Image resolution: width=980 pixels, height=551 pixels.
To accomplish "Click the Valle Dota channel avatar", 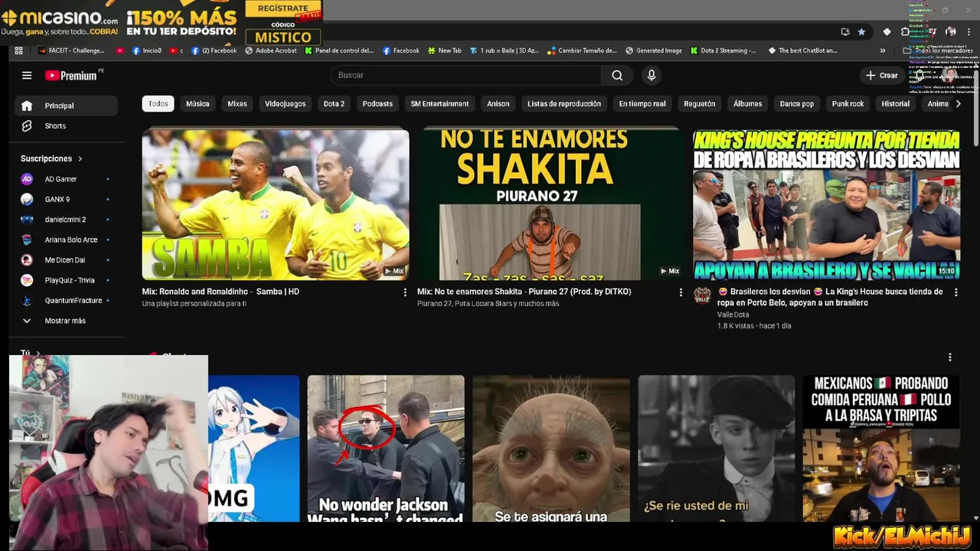I will 702,296.
